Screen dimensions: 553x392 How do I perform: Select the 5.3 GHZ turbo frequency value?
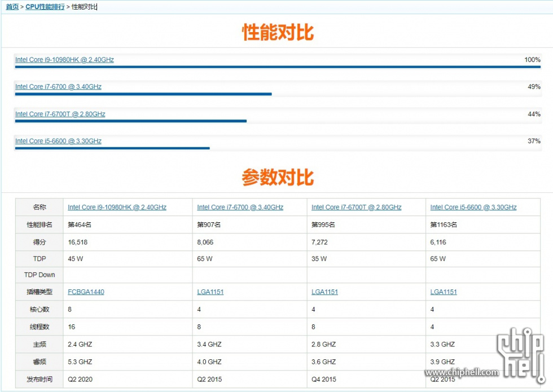[80, 362]
